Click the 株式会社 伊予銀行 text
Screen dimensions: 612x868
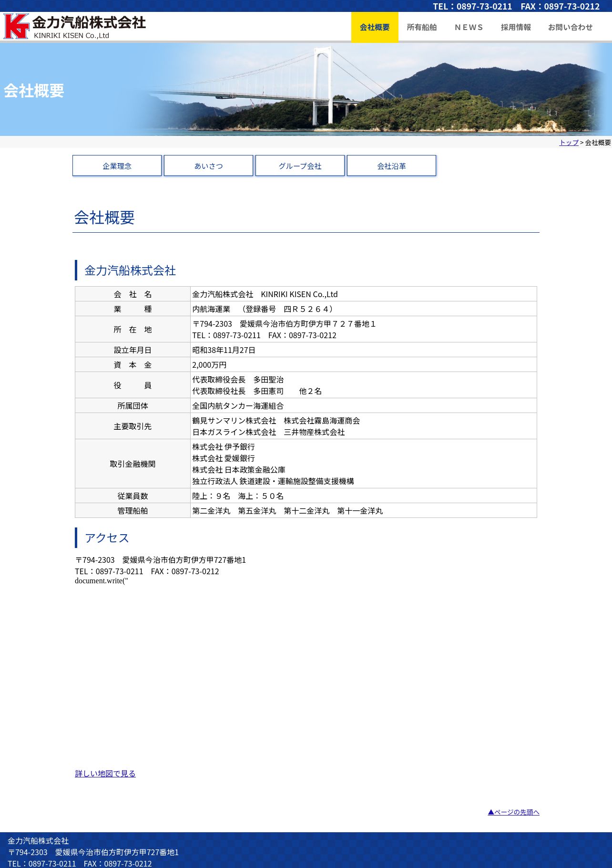224,447
